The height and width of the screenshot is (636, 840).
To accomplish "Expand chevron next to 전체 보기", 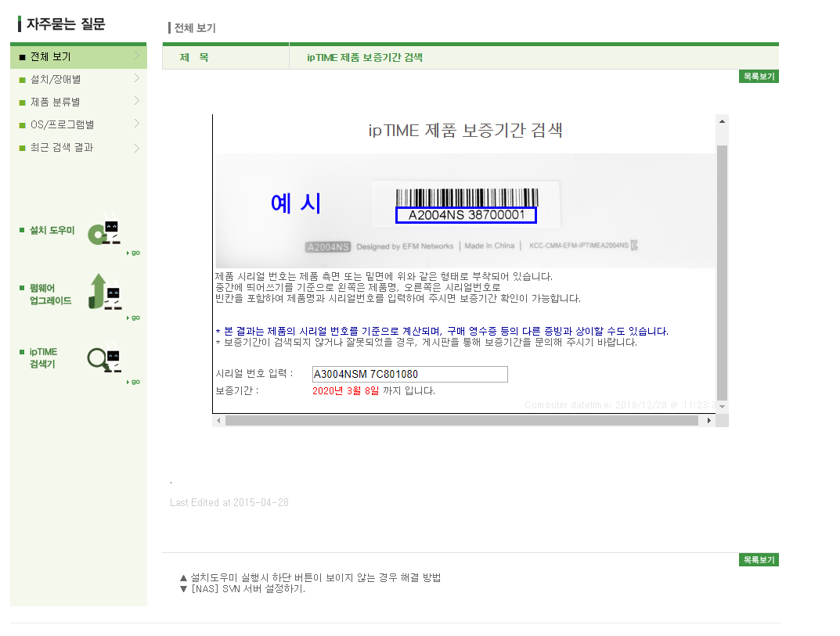I will (x=137, y=56).
